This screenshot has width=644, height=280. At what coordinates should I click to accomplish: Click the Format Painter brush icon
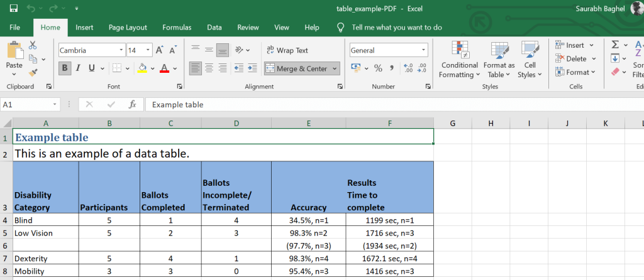pyautogui.click(x=33, y=73)
